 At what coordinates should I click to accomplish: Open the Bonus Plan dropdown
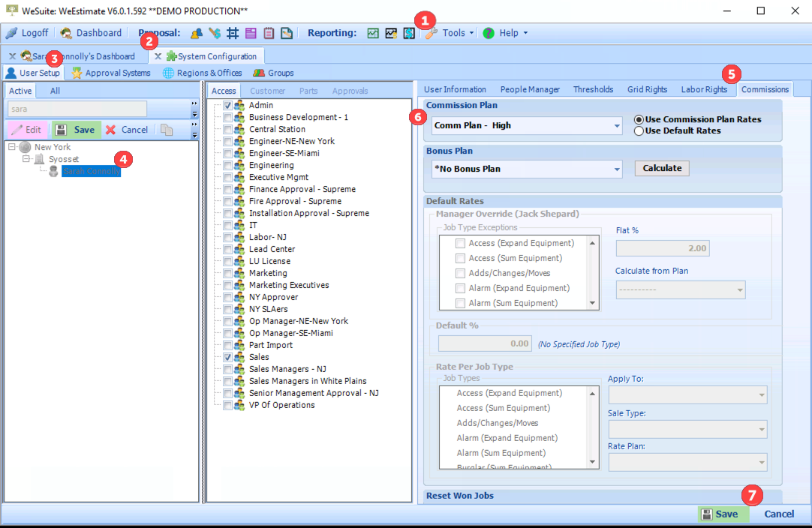pyautogui.click(x=617, y=169)
